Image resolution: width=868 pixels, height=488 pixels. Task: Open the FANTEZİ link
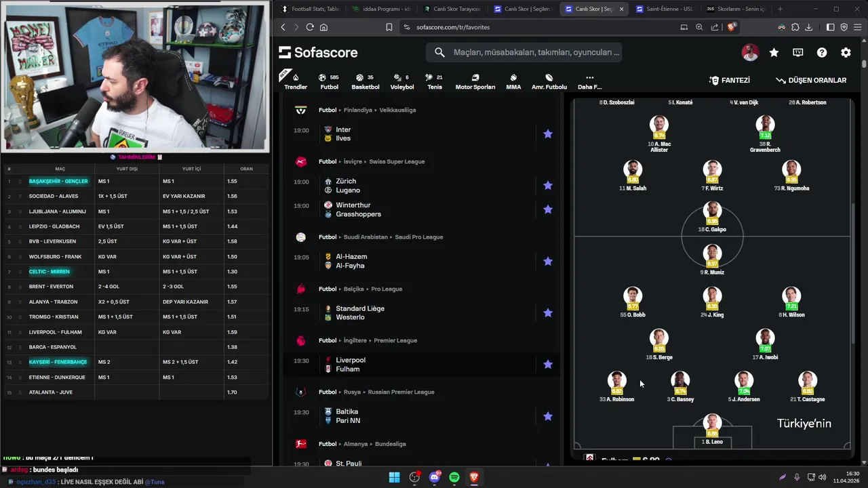(730, 80)
